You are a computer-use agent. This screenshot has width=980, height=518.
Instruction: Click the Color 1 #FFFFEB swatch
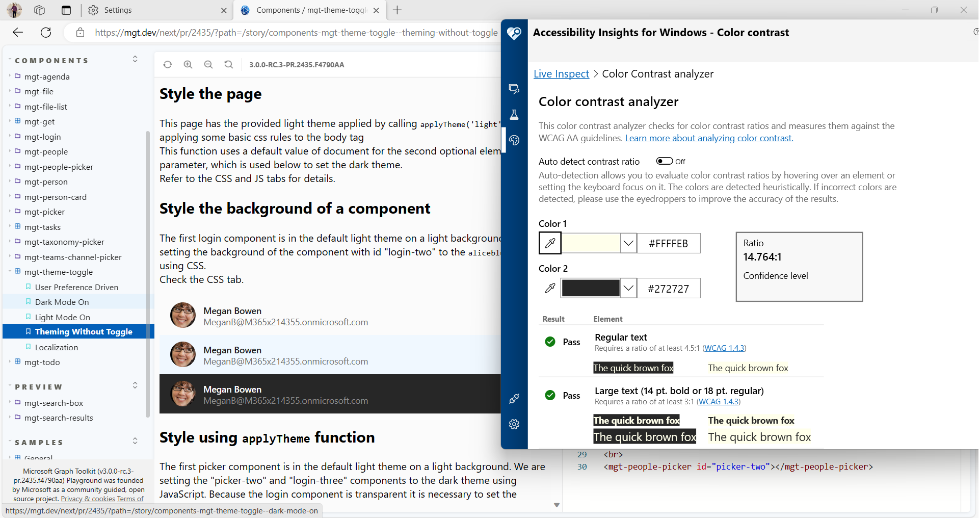591,243
